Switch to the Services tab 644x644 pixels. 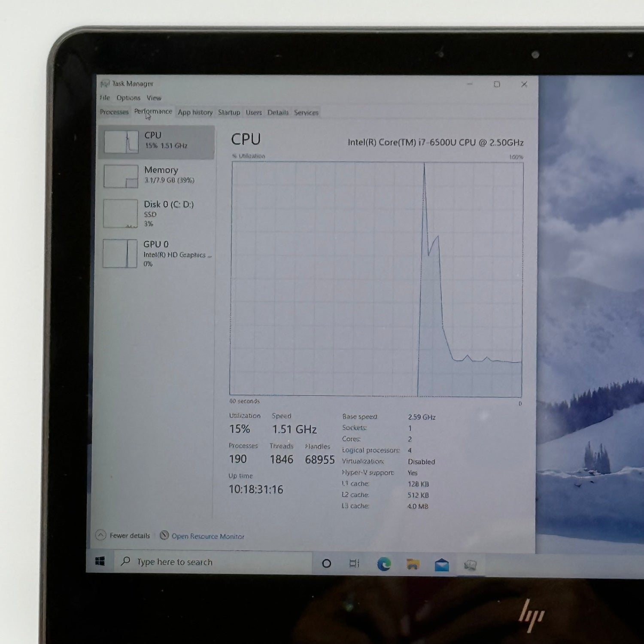point(306,112)
